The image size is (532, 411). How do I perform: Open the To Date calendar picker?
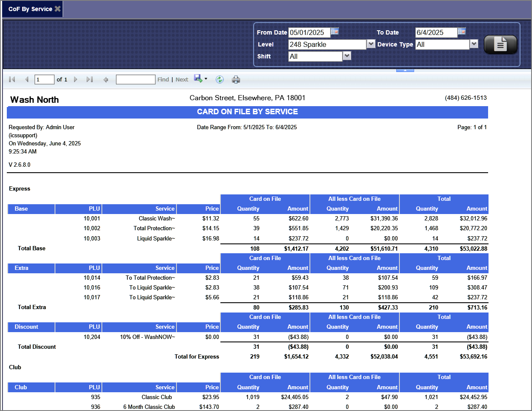[462, 31]
